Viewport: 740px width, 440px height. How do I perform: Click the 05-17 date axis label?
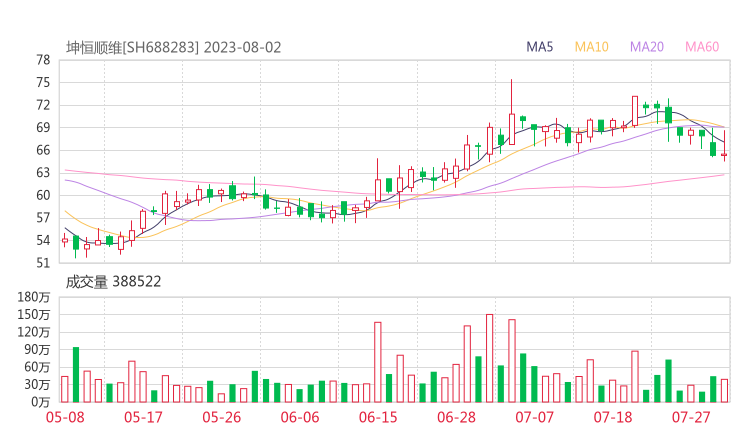(143, 417)
